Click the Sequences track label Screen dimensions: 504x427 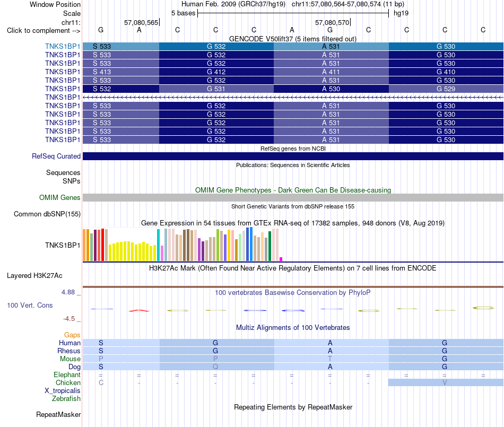(x=63, y=172)
